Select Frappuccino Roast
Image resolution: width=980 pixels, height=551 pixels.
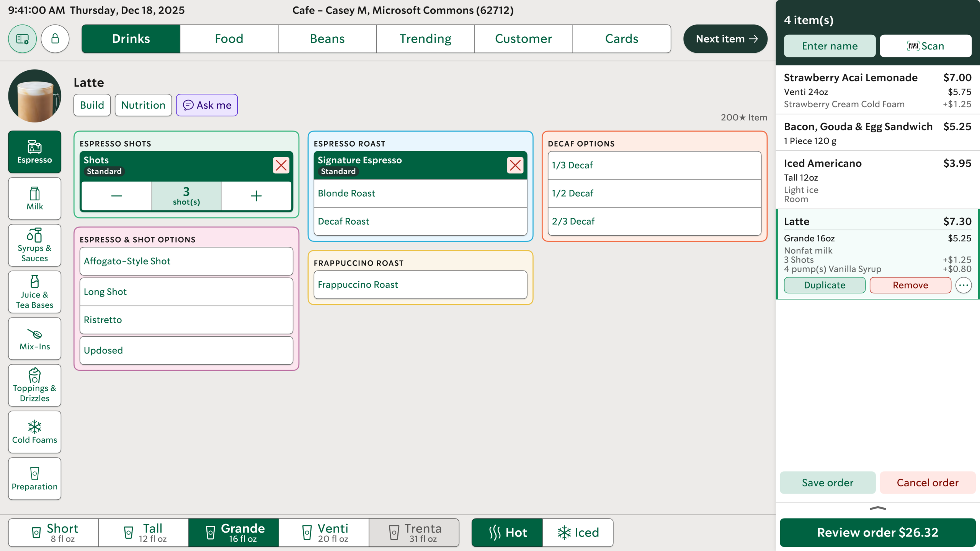420,285
